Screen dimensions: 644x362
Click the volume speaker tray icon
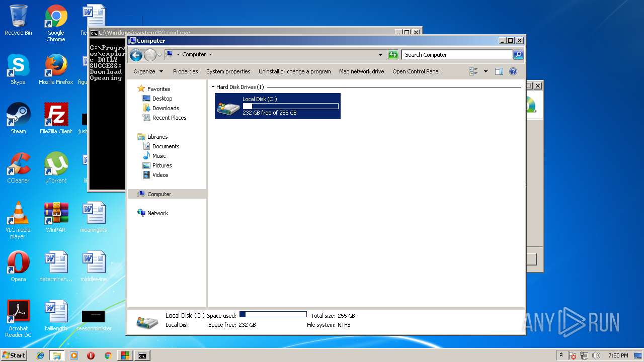pos(597,355)
